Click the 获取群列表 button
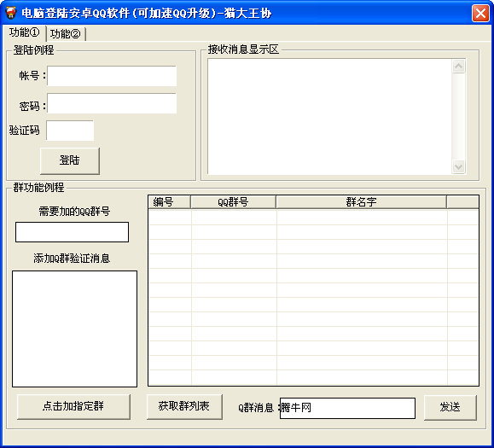This screenshot has width=494, height=448. (x=184, y=406)
